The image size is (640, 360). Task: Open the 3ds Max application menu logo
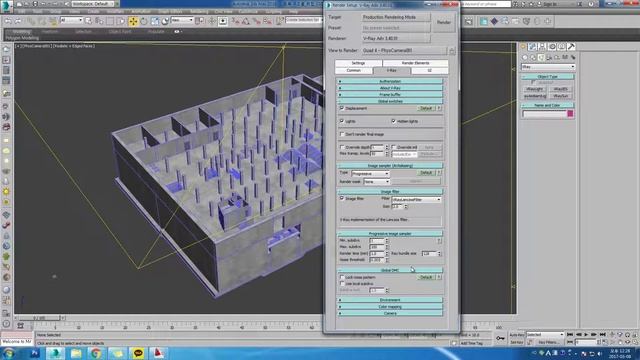(x=6, y=6)
